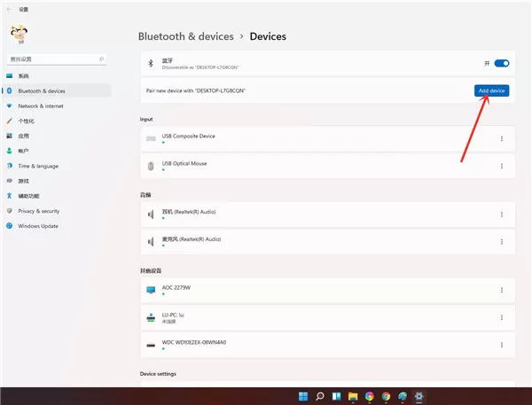Click the back arrow in the Settings title bar
Screen dimensions: 532x405
pos(9,9)
